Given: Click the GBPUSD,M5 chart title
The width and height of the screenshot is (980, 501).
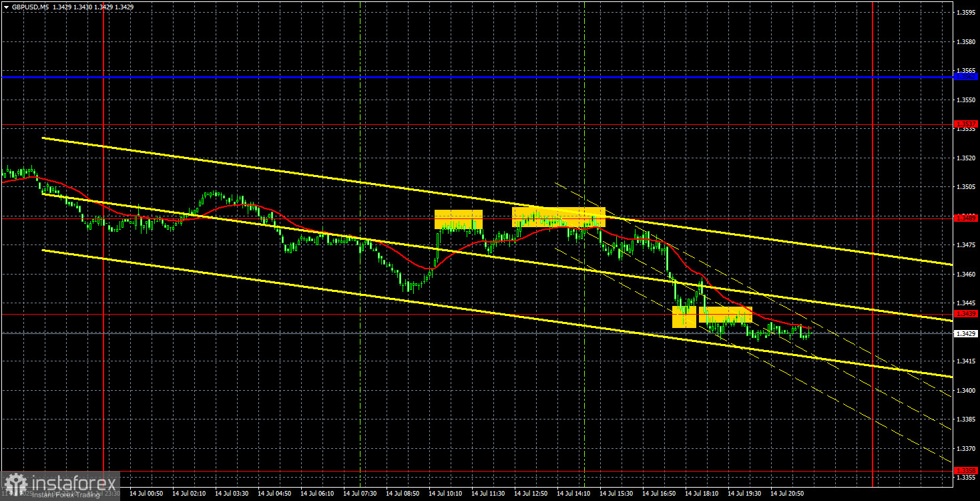Looking at the screenshot, I should click(29, 7).
